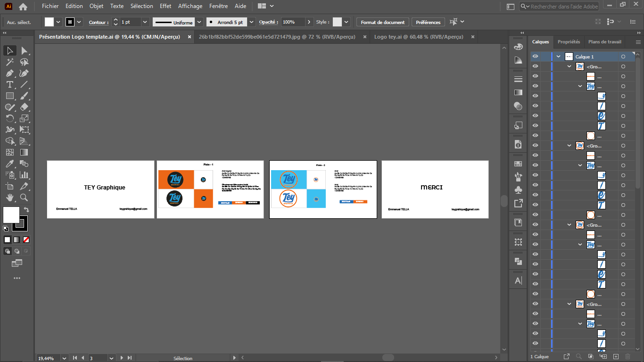The image size is (644, 362).
Task: Open Uniforme stroke profile dropdown
Action: [199, 22]
